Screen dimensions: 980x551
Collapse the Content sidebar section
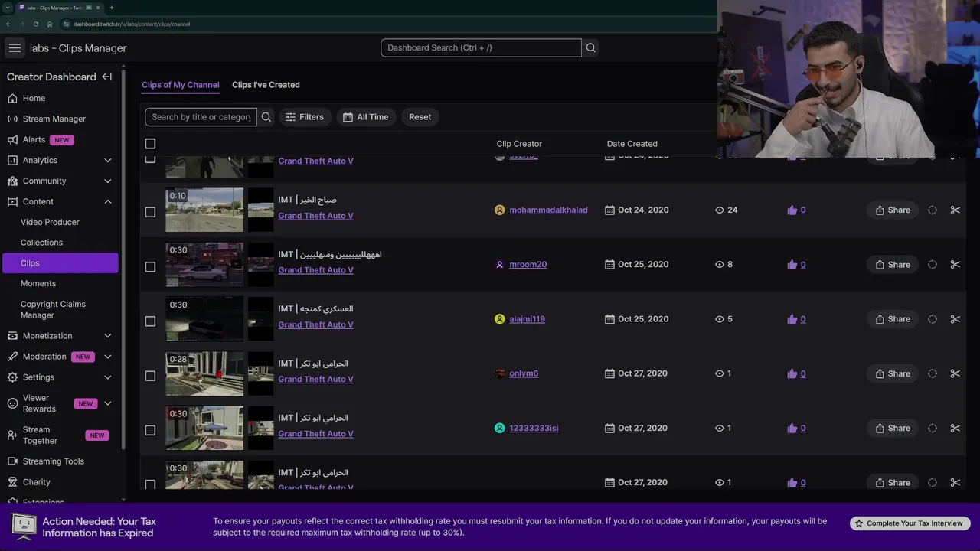click(x=107, y=201)
